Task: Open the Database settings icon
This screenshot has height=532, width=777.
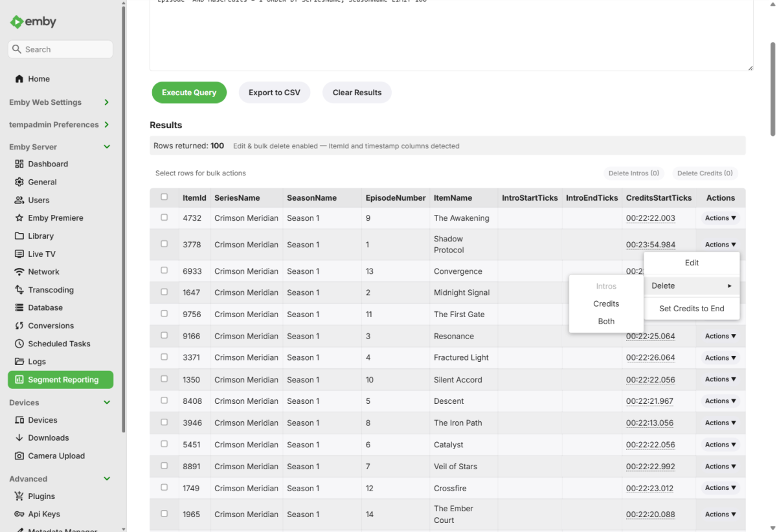Action: (x=19, y=307)
